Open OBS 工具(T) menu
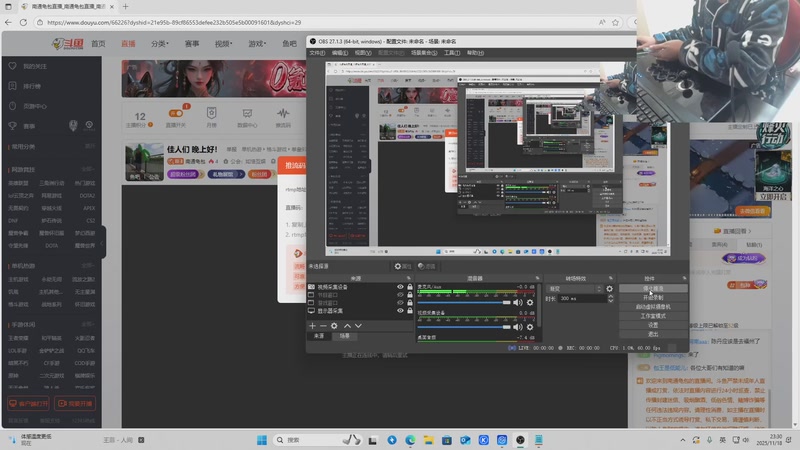 pyautogui.click(x=452, y=53)
